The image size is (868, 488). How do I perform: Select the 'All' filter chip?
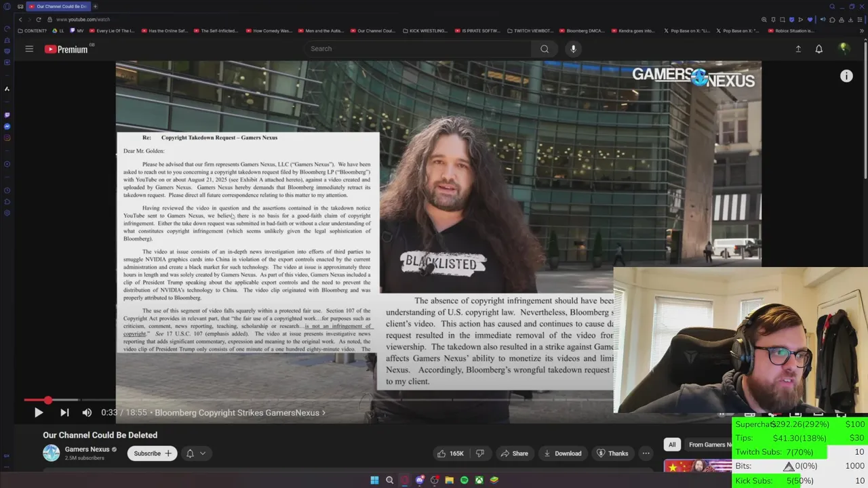click(672, 445)
